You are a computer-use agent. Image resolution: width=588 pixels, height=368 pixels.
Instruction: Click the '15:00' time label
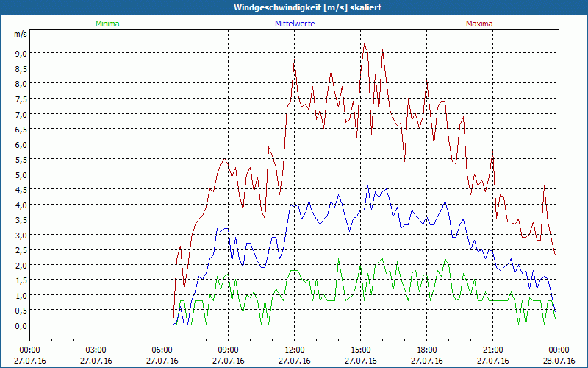(x=361, y=350)
